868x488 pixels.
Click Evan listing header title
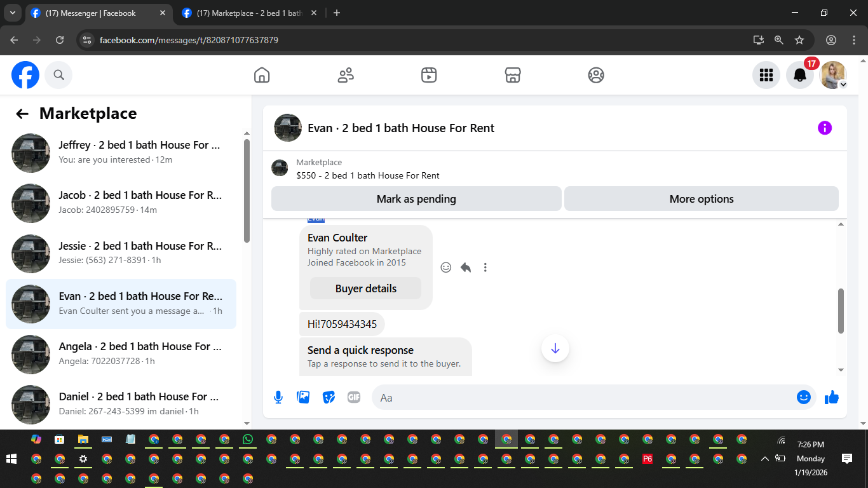pos(401,128)
